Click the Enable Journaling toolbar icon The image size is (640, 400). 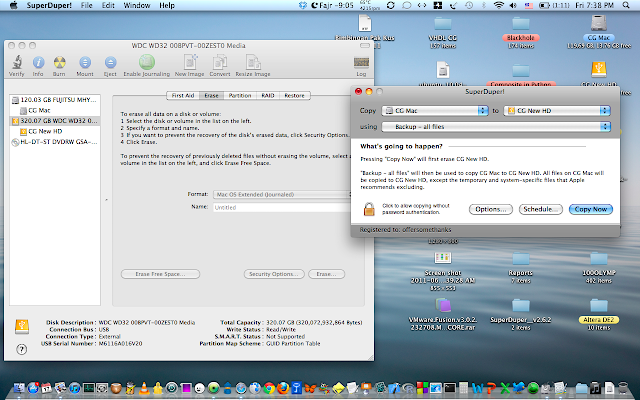coord(147,62)
